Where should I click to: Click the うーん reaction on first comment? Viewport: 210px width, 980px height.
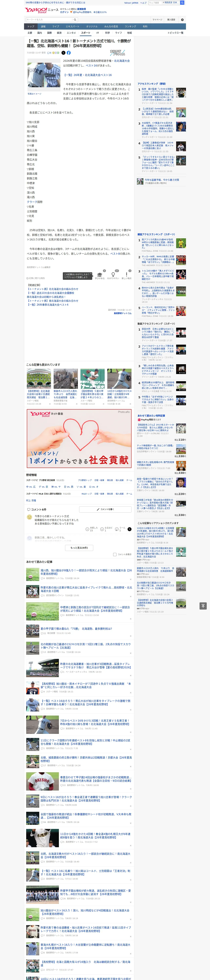tap(120, 529)
